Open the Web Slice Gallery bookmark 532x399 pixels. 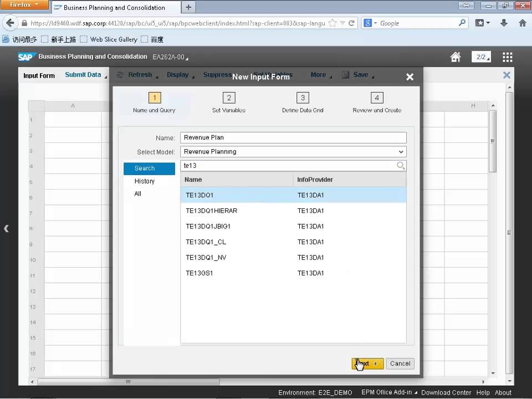pos(109,39)
